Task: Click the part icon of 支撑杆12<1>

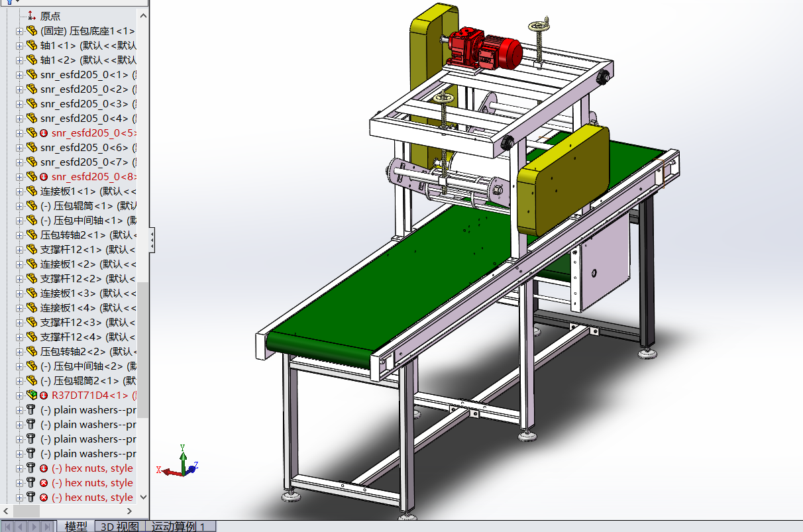Action: 32,249
